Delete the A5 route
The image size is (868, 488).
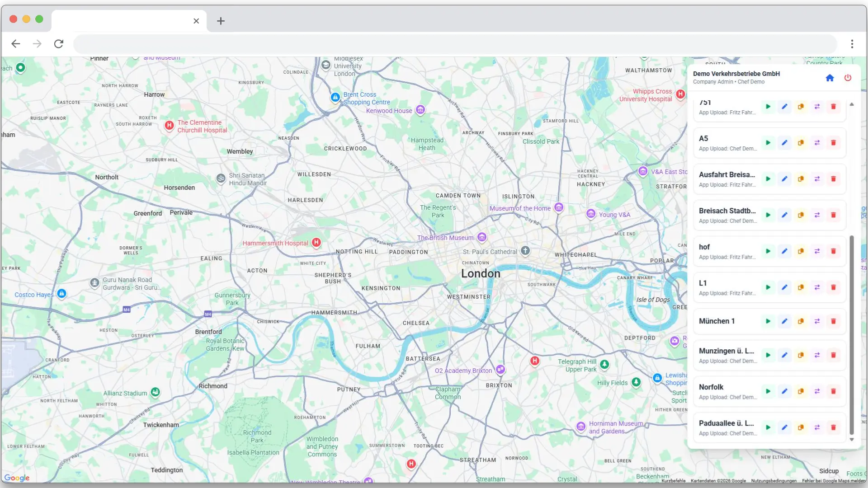(833, 143)
